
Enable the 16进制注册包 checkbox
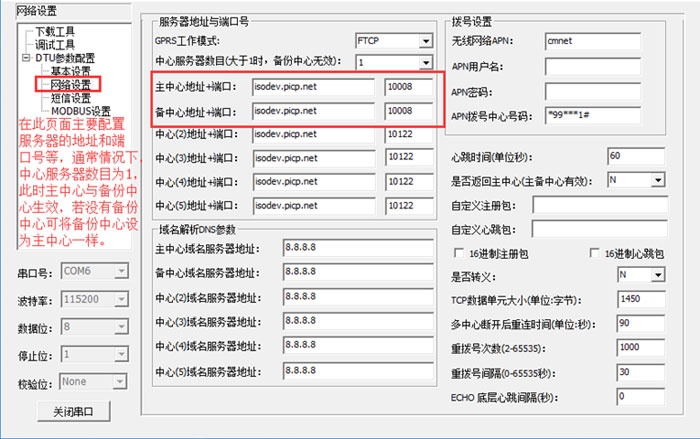pyautogui.click(x=460, y=253)
